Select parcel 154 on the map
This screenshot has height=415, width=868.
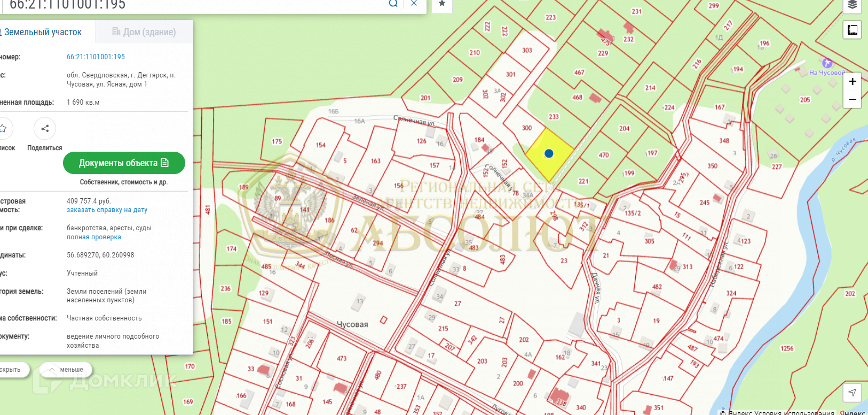[x=320, y=145]
